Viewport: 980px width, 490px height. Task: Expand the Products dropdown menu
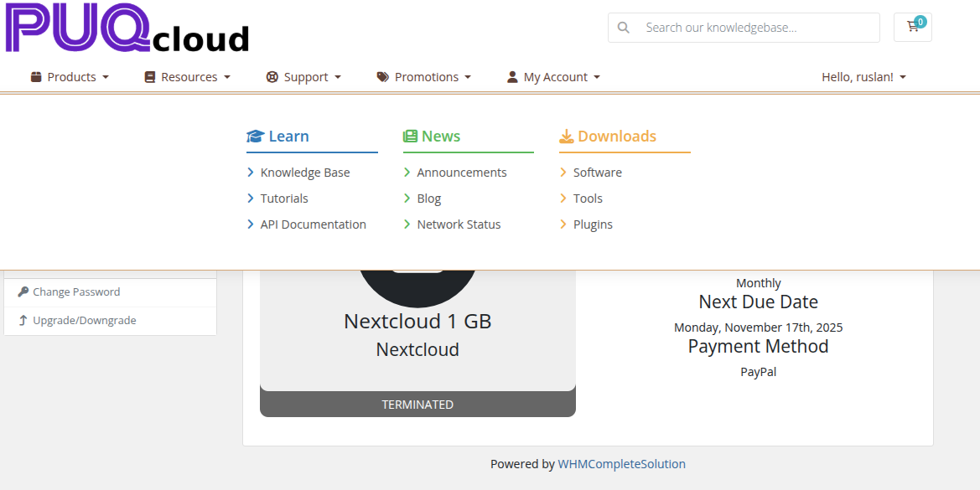[70, 77]
